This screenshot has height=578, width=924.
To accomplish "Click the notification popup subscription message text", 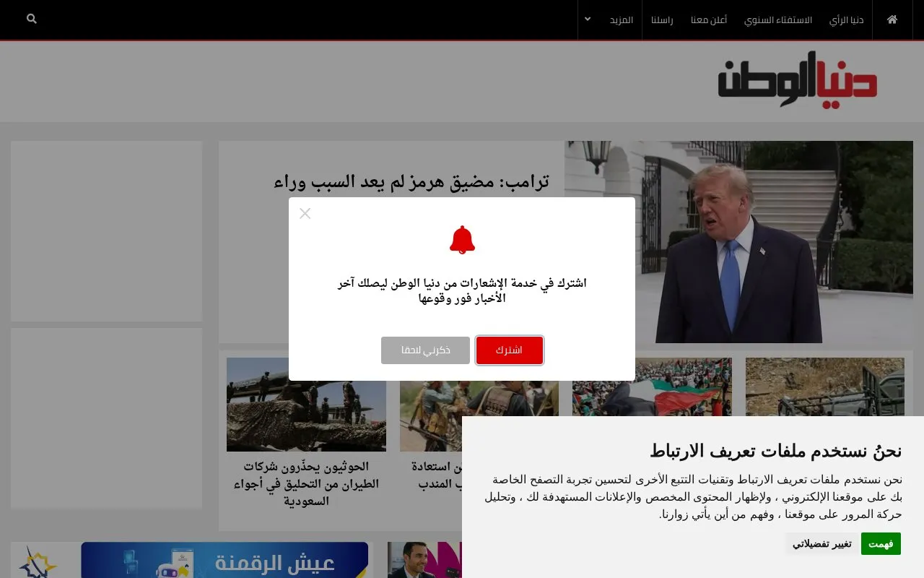I will pos(462,290).
